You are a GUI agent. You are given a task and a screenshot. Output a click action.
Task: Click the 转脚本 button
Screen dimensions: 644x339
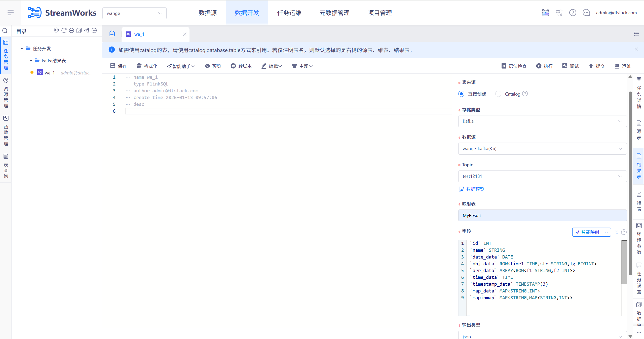(x=241, y=66)
